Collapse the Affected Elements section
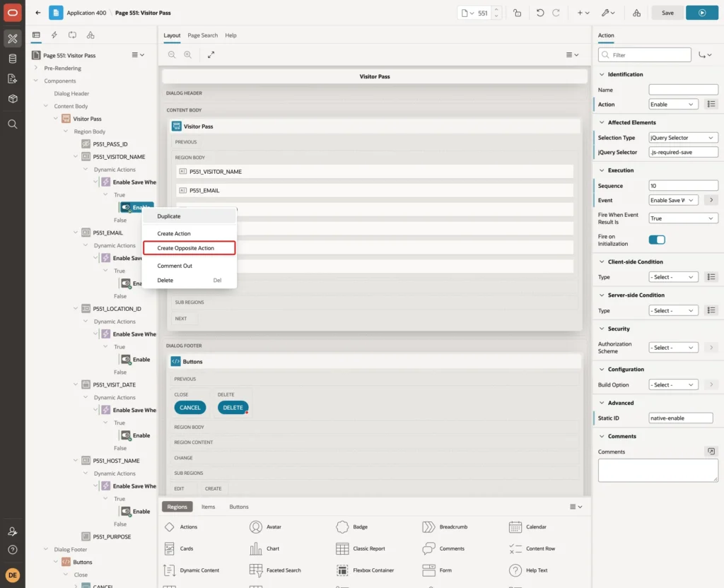The height and width of the screenshot is (588, 724). point(601,122)
